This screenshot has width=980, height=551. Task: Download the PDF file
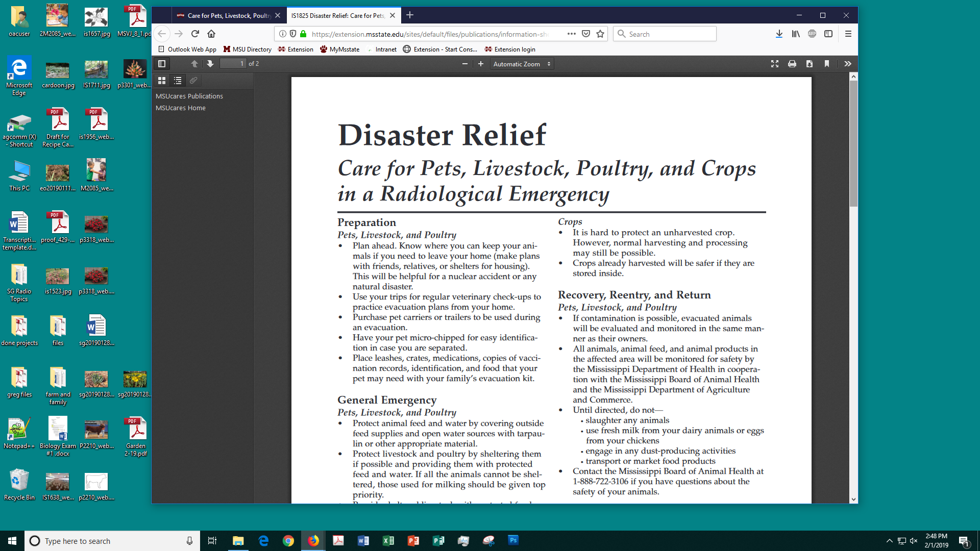[x=810, y=64]
